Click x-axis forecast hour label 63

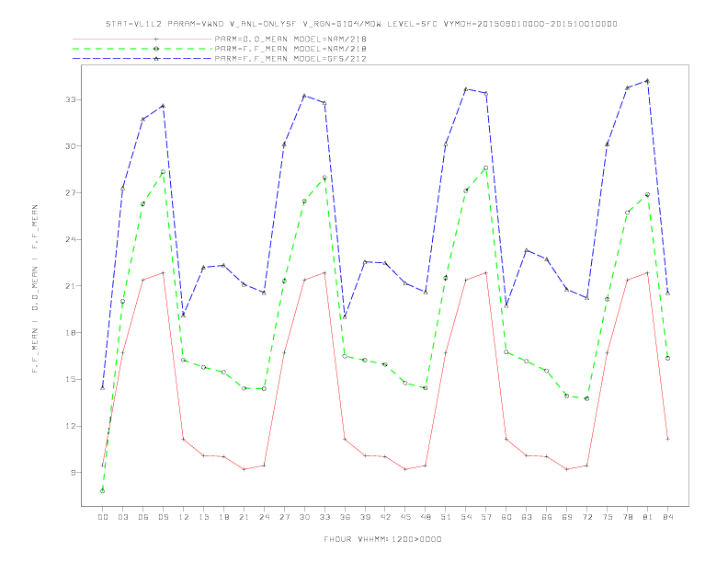pos(527,517)
